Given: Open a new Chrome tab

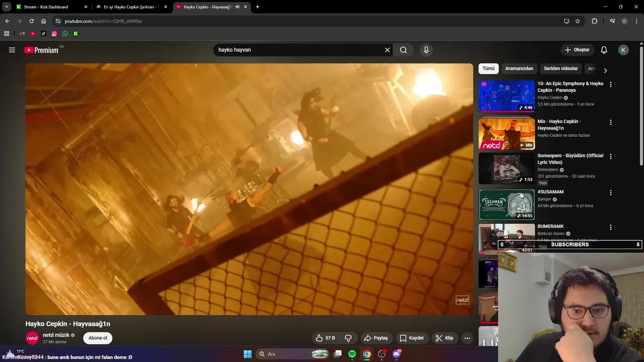Looking at the screenshot, I should tap(258, 7).
